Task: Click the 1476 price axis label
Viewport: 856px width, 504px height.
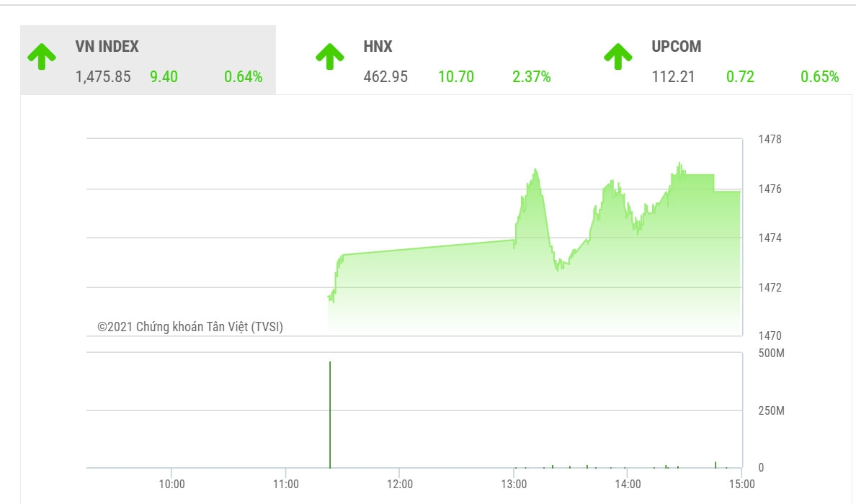Action: (x=770, y=189)
